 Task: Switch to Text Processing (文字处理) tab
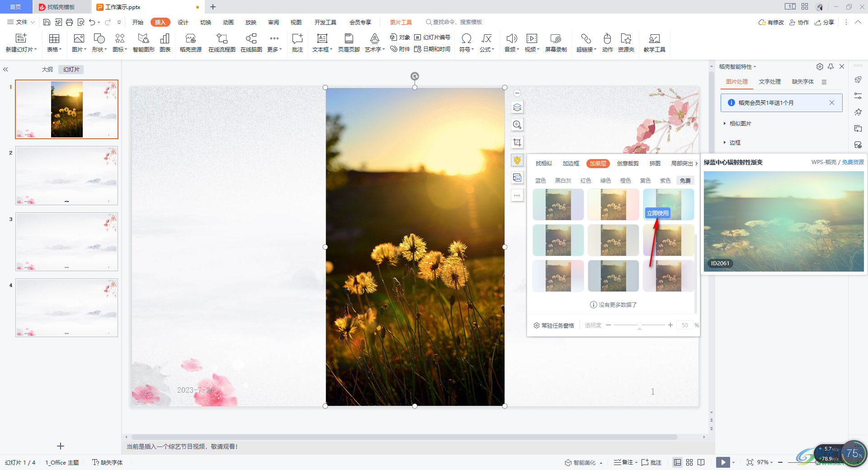tap(770, 82)
